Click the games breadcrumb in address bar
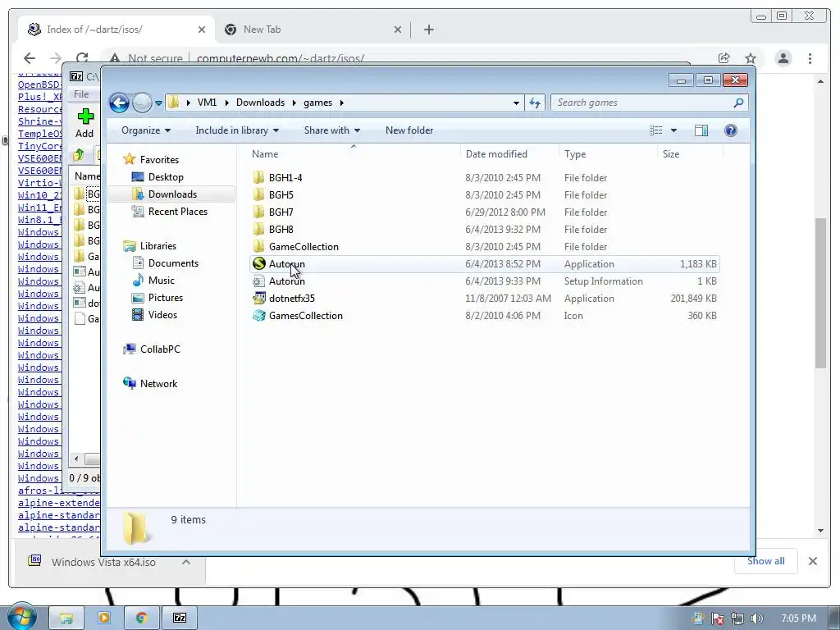Screen dimensions: 840x630 pyautogui.click(x=317, y=103)
